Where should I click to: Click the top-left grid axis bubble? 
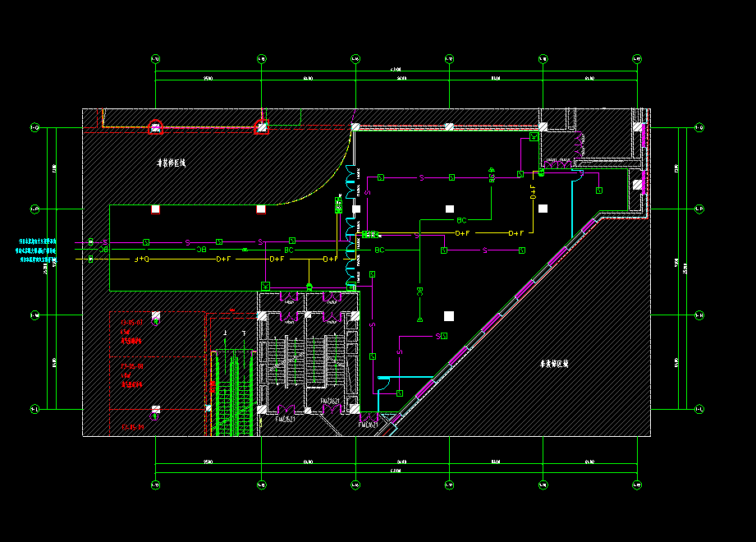[x=155, y=59]
